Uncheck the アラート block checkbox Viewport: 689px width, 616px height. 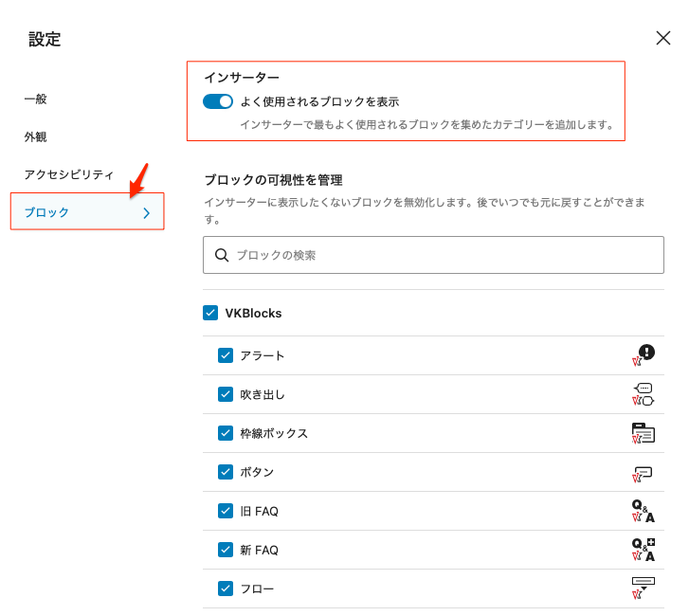pyautogui.click(x=226, y=355)
